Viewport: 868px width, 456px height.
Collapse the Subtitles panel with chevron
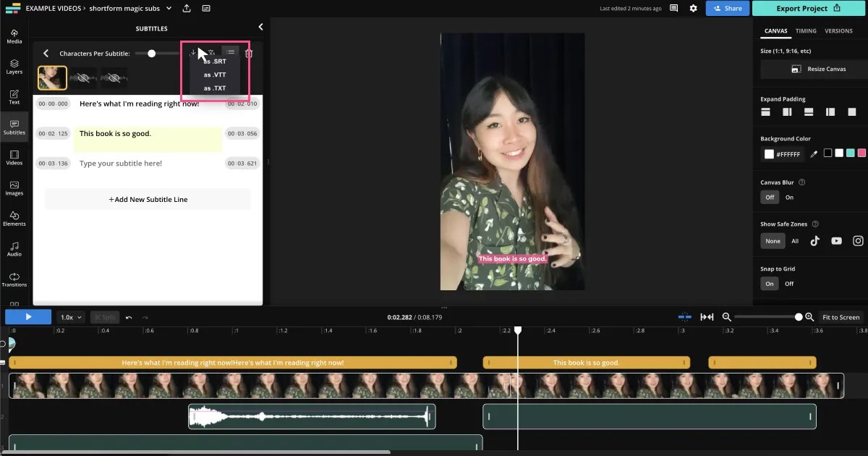(x=260, y=27)
